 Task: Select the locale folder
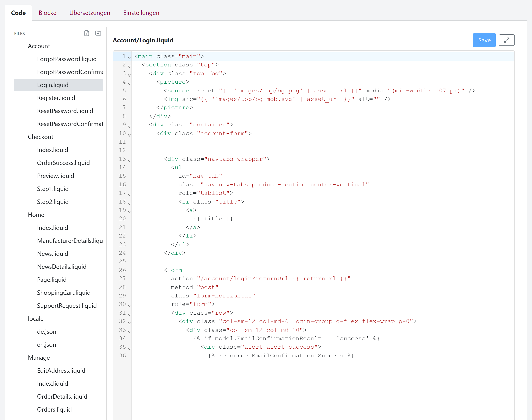click(35, 319)
